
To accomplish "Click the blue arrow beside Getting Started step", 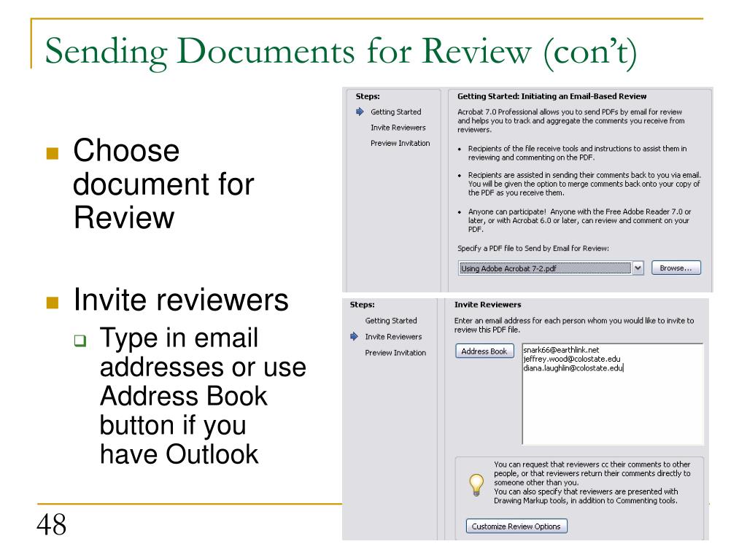I will pos(360,112).
